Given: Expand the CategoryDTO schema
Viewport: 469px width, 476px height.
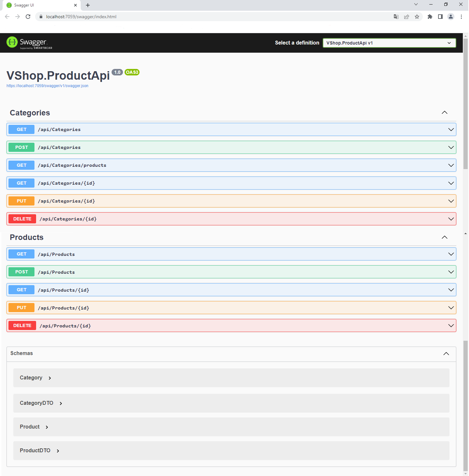Looking at the screenshot, I should point(41,403).
